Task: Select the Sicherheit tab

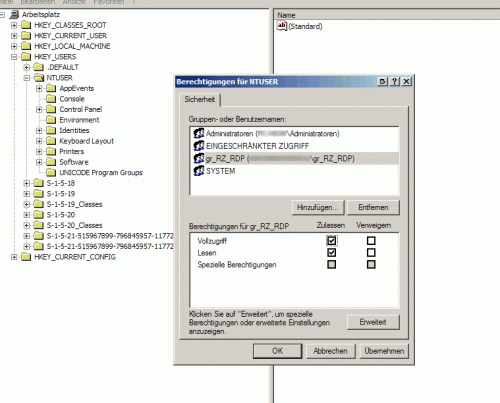Action: [x=200, y=99]
